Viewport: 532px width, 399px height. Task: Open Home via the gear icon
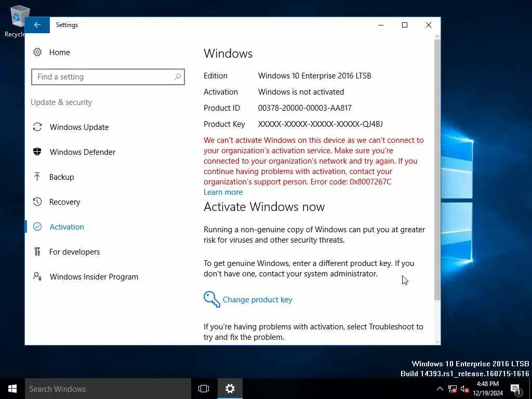pyautogui.click(x=37, y=52)
